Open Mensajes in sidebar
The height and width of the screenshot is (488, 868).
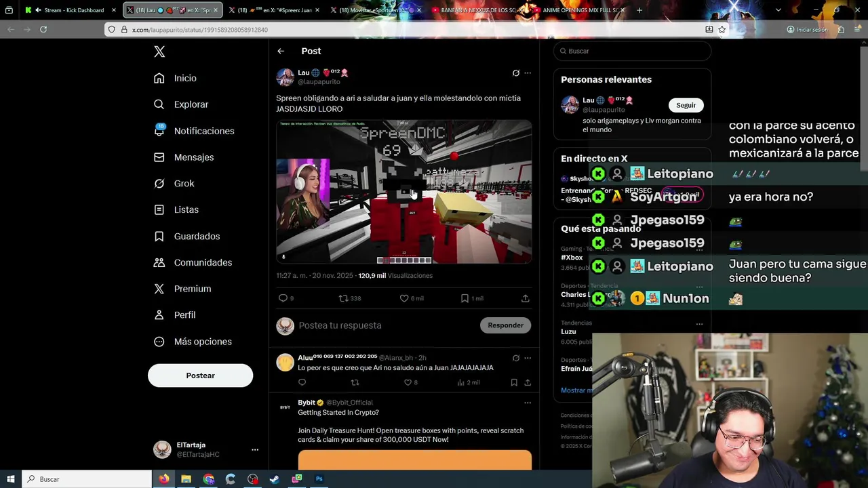pos(184,157)
